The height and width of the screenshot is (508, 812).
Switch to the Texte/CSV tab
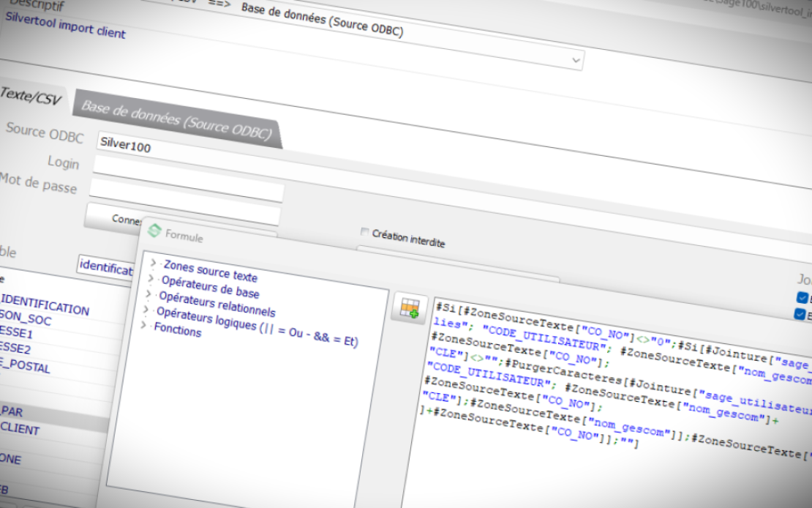click(29, 96)
